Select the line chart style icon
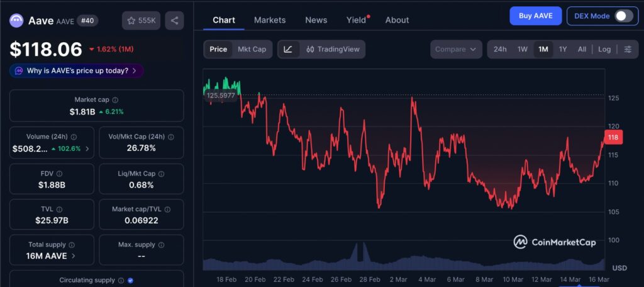 pos(288,49)
